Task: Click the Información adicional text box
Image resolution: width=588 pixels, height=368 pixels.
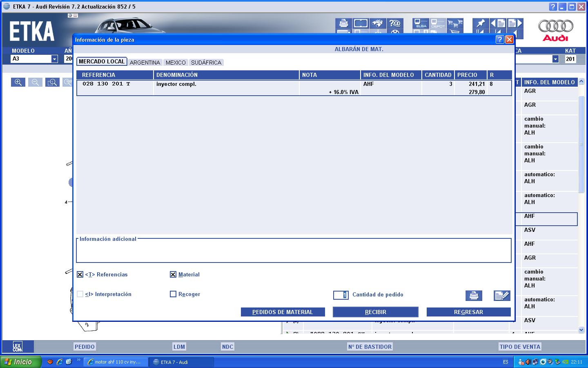Action: [294, 251]
